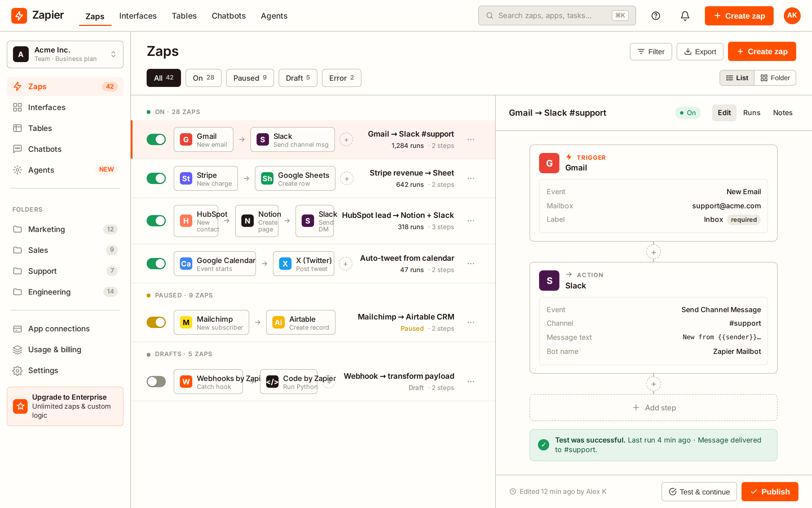The image size is (812, 508).
Task: Click the Airtable app icon
Action: click(279, 323)
